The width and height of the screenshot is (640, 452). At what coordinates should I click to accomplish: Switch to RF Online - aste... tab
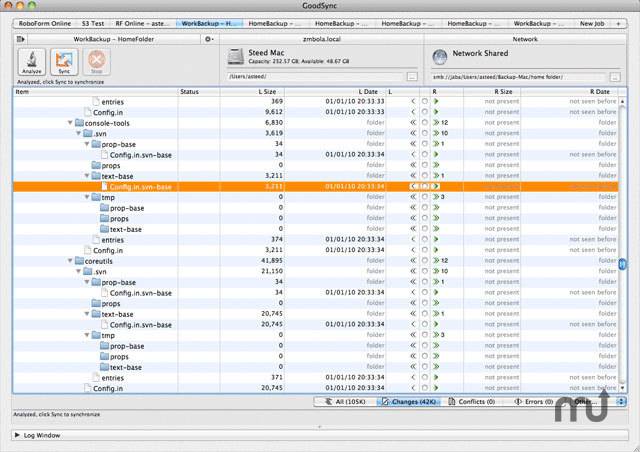click(142, 24)
